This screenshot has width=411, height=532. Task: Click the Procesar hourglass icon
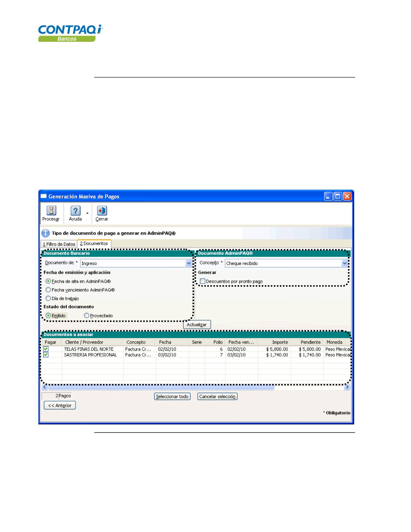(x=51, y=211)
